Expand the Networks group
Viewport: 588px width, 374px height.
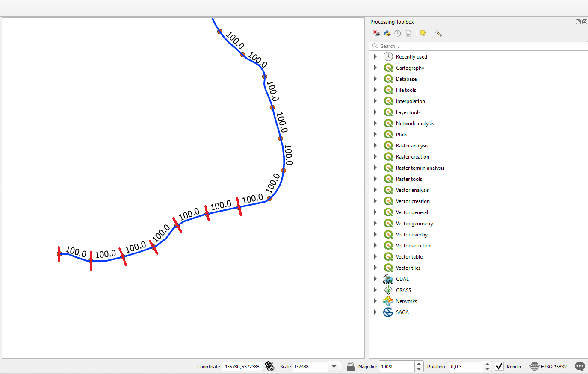click(x=375, y=301)
